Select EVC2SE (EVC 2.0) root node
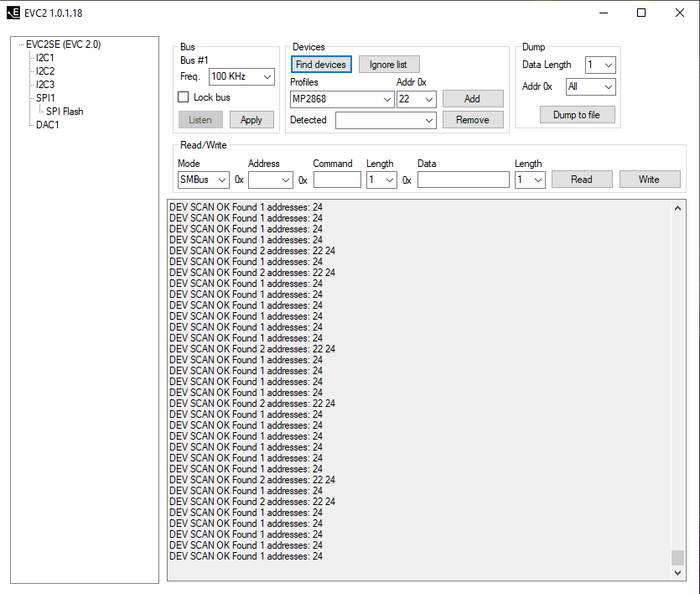This screenshot has width=700, height=594. click(x=64, y=44)
